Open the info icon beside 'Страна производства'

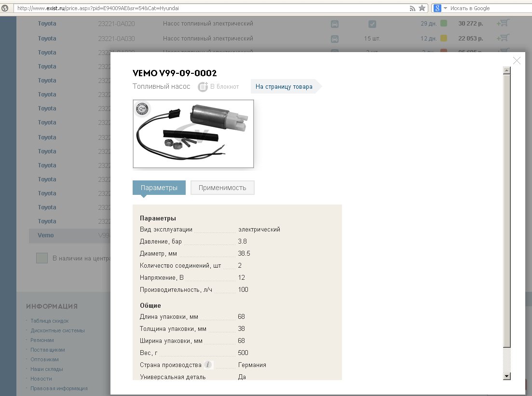point(208,365)
